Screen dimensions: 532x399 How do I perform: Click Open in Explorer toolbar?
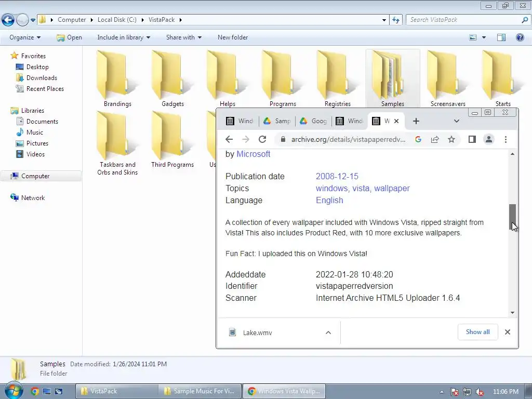70,37
